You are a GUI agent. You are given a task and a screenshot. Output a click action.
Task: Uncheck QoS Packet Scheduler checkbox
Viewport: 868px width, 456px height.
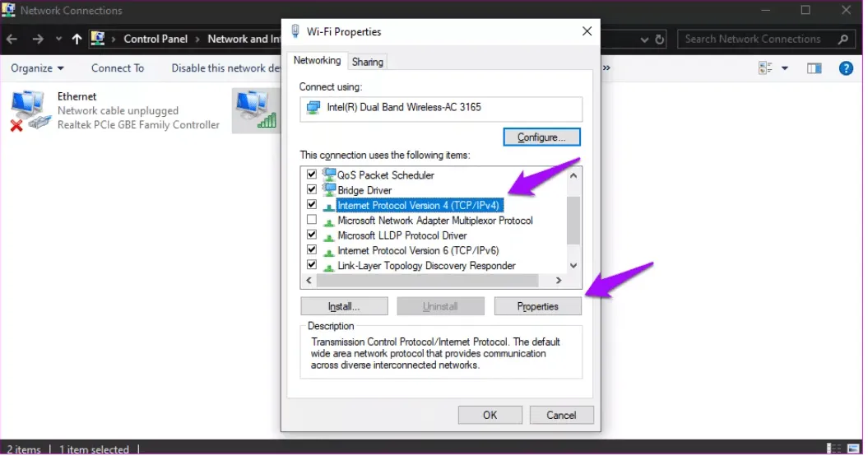click(x=312, y=175)
